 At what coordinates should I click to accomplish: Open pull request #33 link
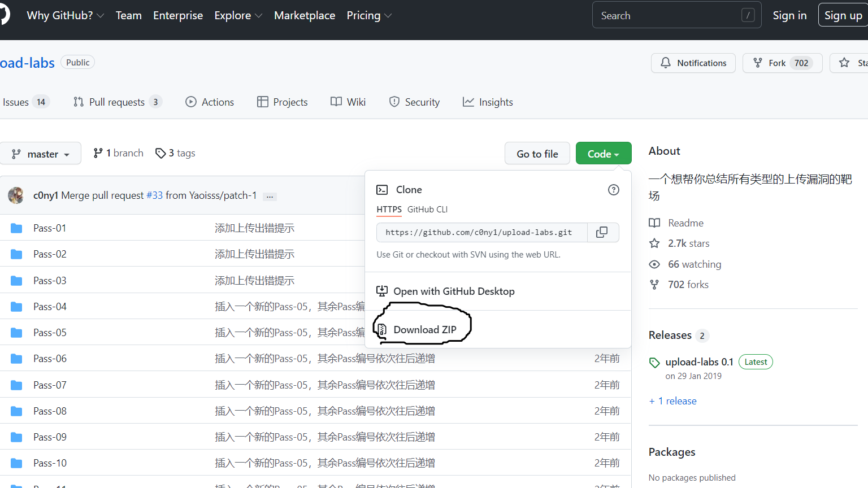[x=154, y=195]
